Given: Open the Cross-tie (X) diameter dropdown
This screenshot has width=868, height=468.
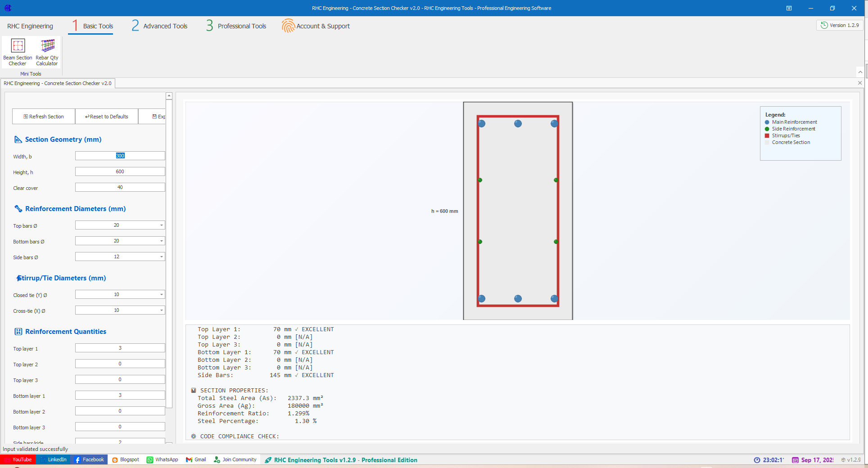Looking at the screenshot, I should pos(162,310).
